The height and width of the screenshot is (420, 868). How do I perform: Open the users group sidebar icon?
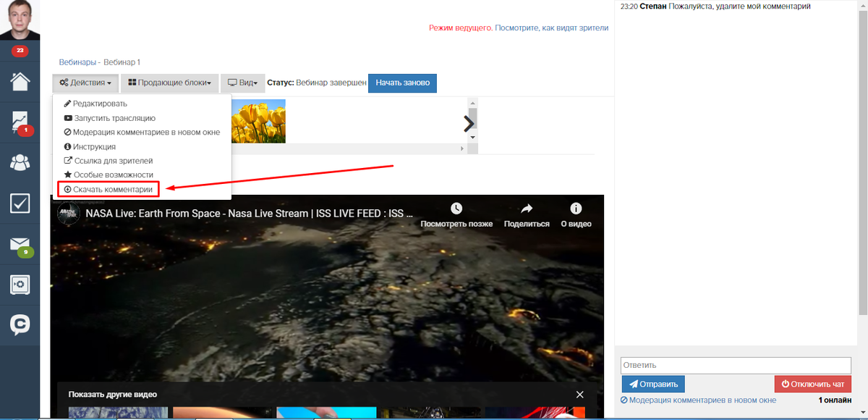(20, 163)
